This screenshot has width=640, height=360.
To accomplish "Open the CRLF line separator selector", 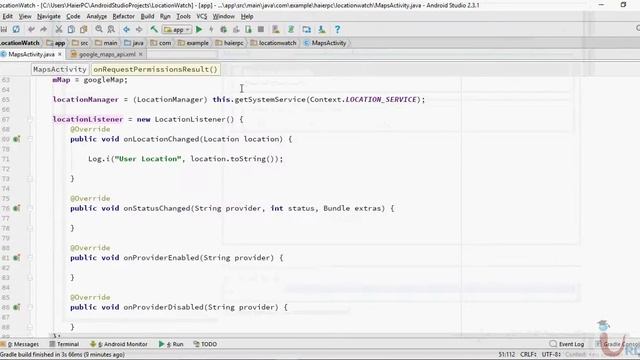I will (x=528, y=355).
